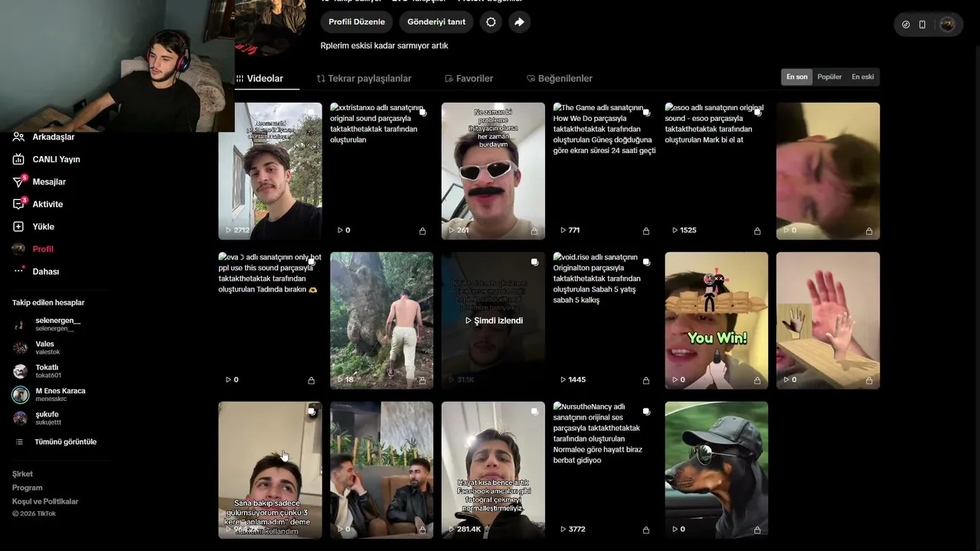Open the NursutheNancy orijinal ses video

605,470
